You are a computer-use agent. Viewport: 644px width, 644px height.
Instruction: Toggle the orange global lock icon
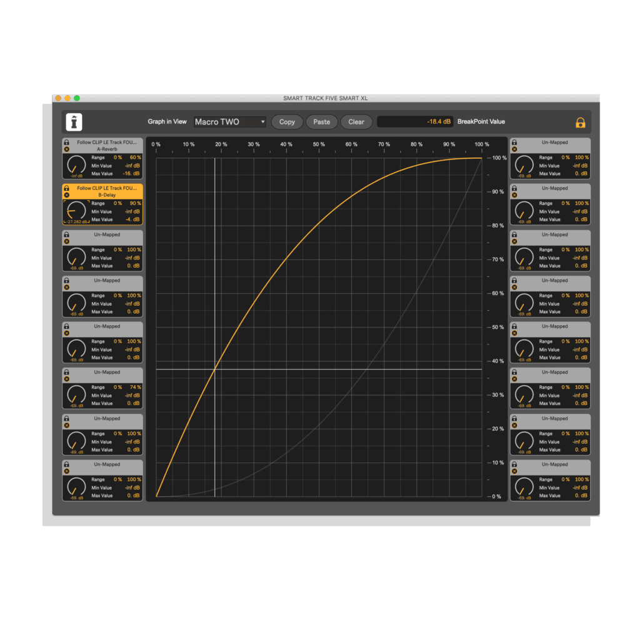coord(580,123)
